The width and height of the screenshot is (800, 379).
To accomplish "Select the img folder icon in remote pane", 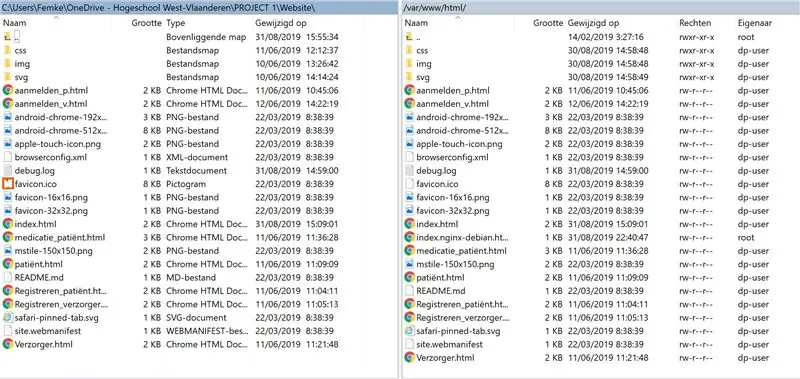I will [409, 64].
